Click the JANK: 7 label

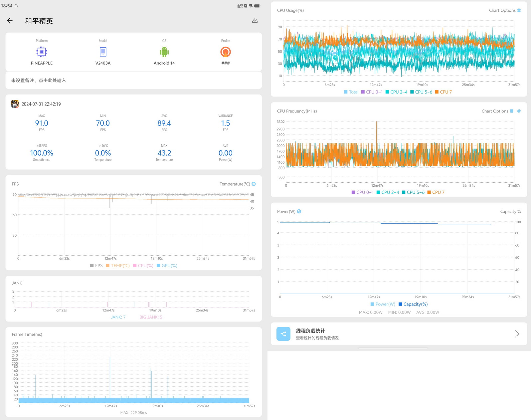coord(118,317)
